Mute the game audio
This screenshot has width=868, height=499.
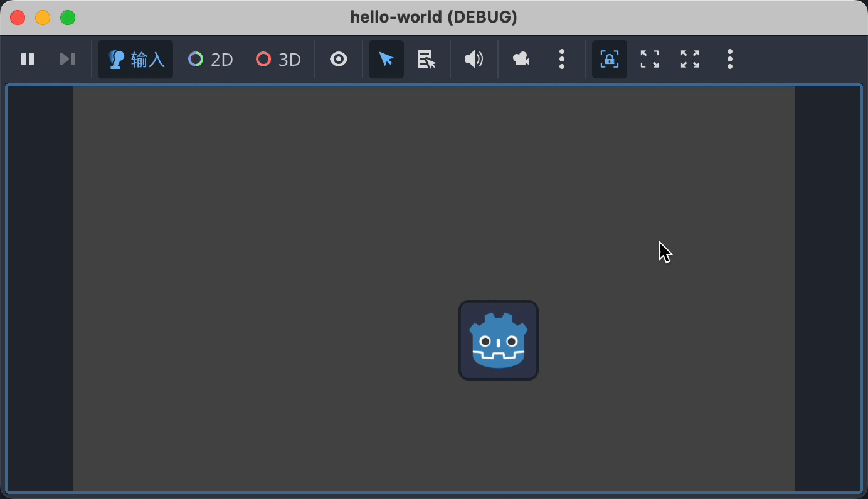(474, 59)
